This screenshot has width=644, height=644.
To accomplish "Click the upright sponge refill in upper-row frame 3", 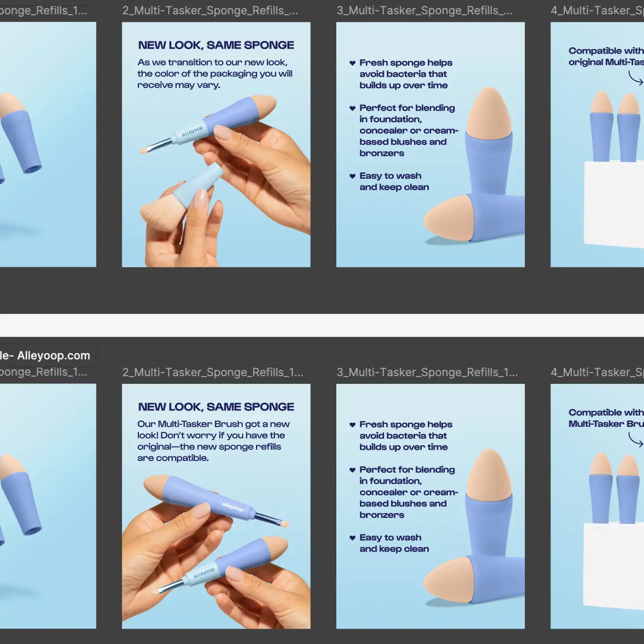I will pyautogui.click(x=489, y=142).
